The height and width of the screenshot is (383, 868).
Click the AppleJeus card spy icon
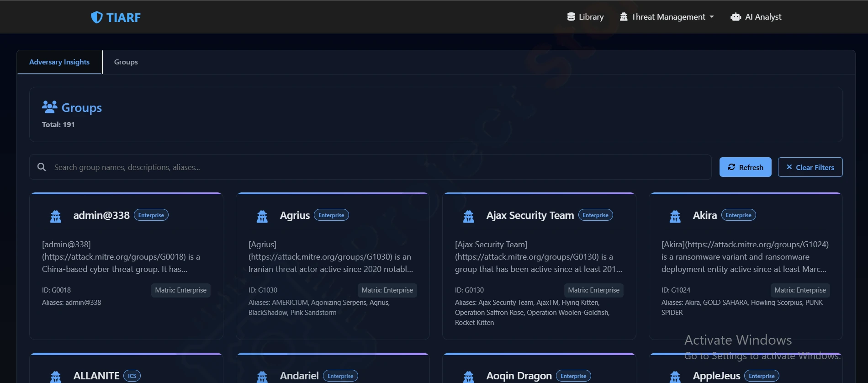pos(675,377)
